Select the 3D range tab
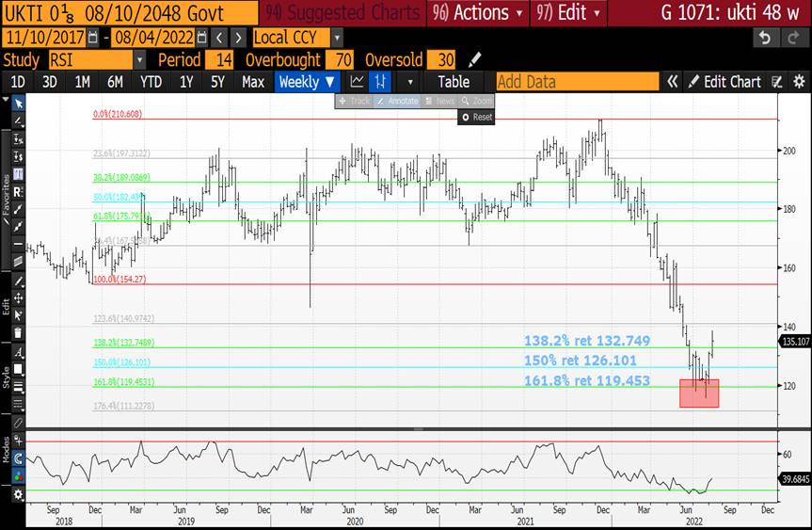 (50, 82)
